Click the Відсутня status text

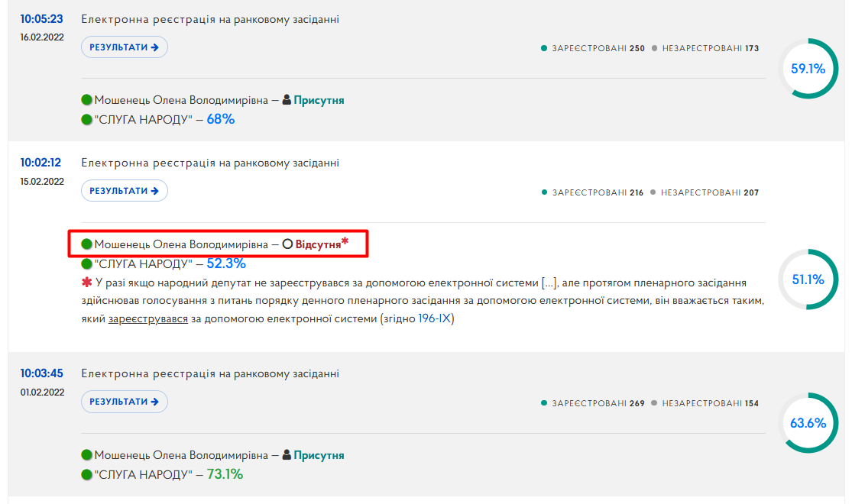(318, 244)
